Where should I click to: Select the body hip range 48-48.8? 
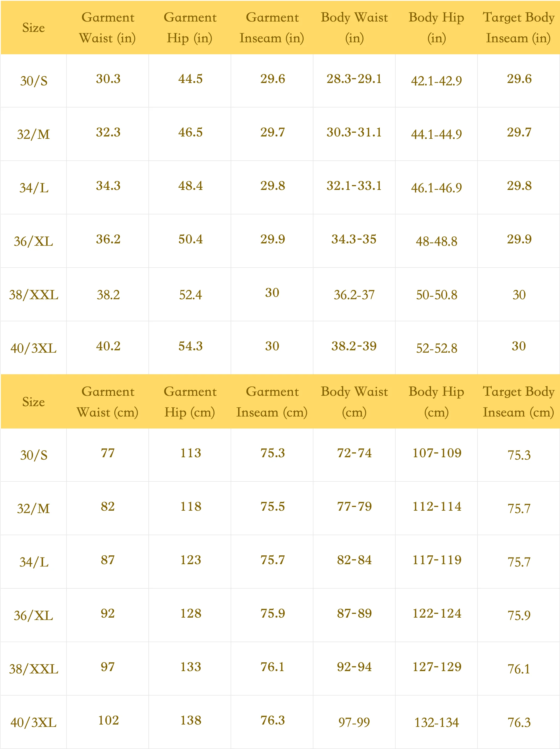[x=436, y=242]
